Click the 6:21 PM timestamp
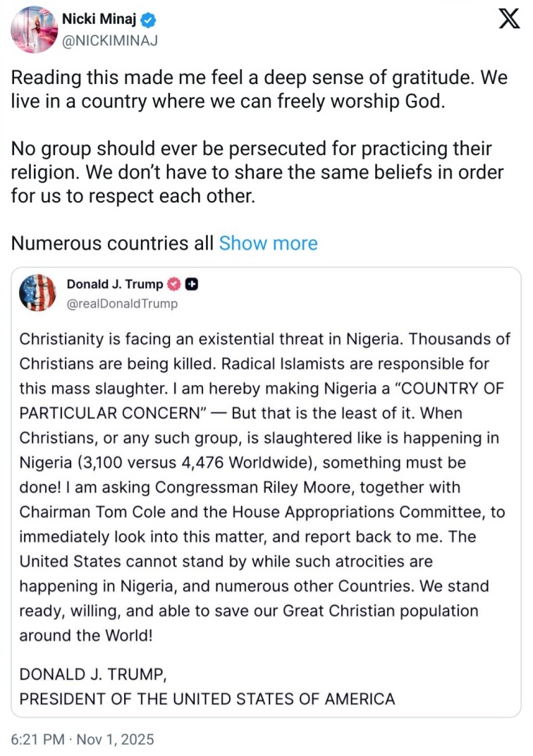Screen dimensions: 533x756 37,740
